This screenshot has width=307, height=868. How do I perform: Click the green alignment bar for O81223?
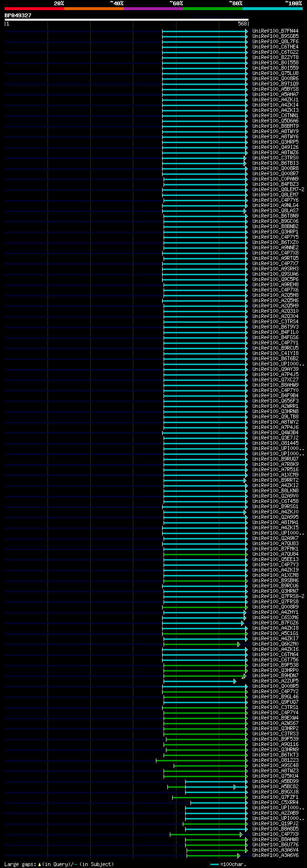(201, 760)
